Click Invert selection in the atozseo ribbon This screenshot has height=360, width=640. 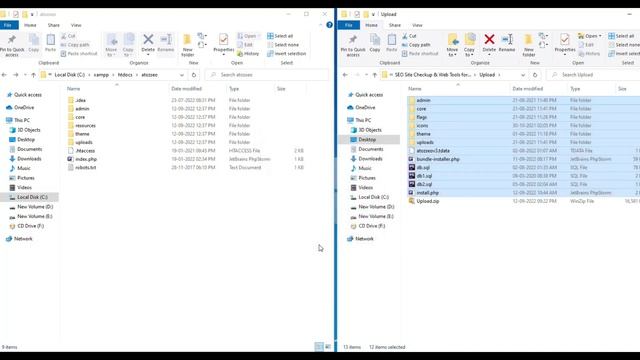pyautogui.click(x=286, y=53)
